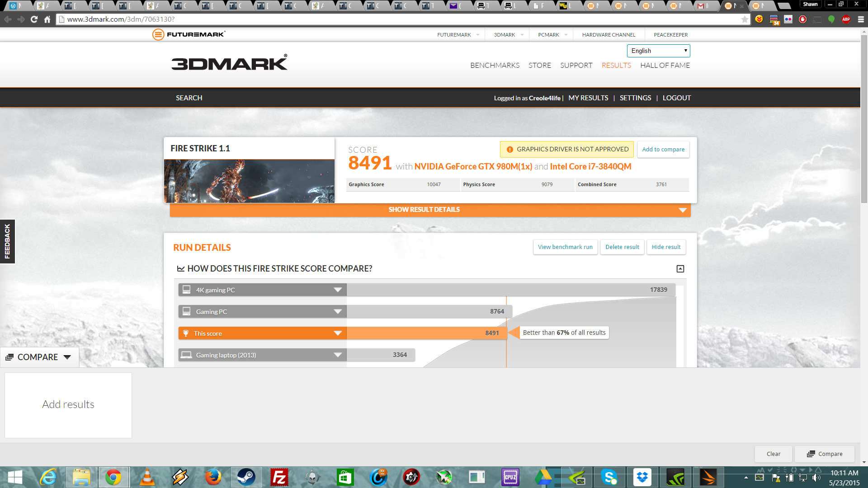Click the Futuremark logo

[189, 34]
